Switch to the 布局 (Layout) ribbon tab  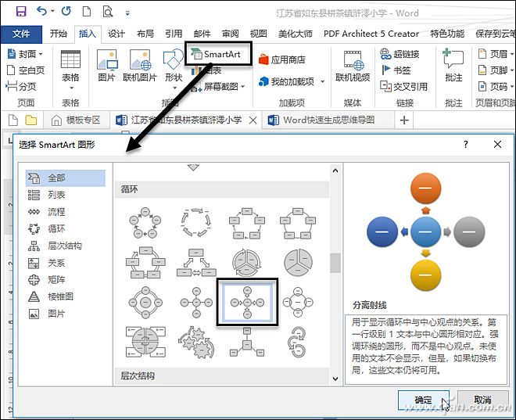[x=145, y=34]
